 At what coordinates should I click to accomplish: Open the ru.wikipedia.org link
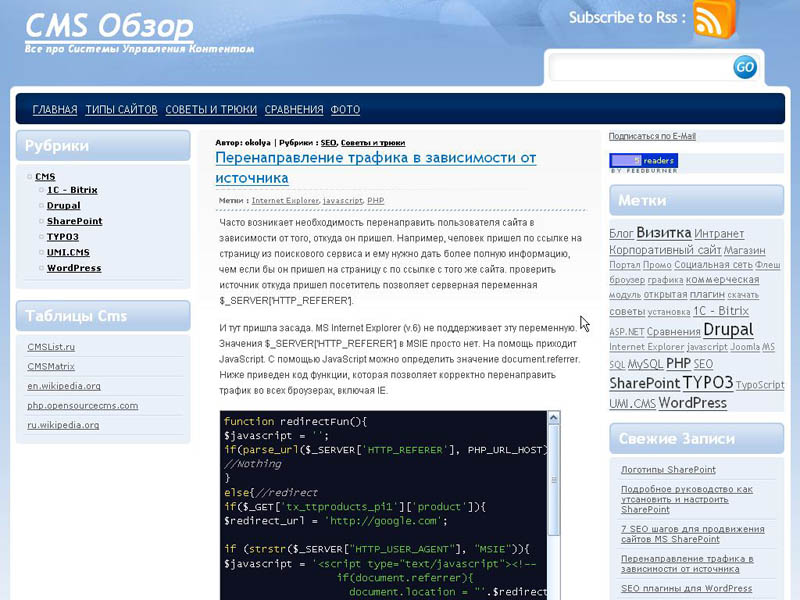coord(63,425)
